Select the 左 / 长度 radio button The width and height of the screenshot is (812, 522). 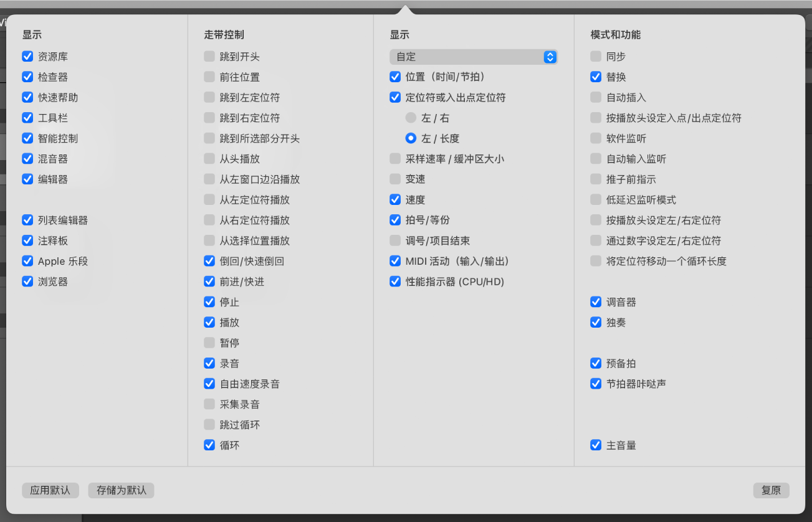(x=411, y=138)
